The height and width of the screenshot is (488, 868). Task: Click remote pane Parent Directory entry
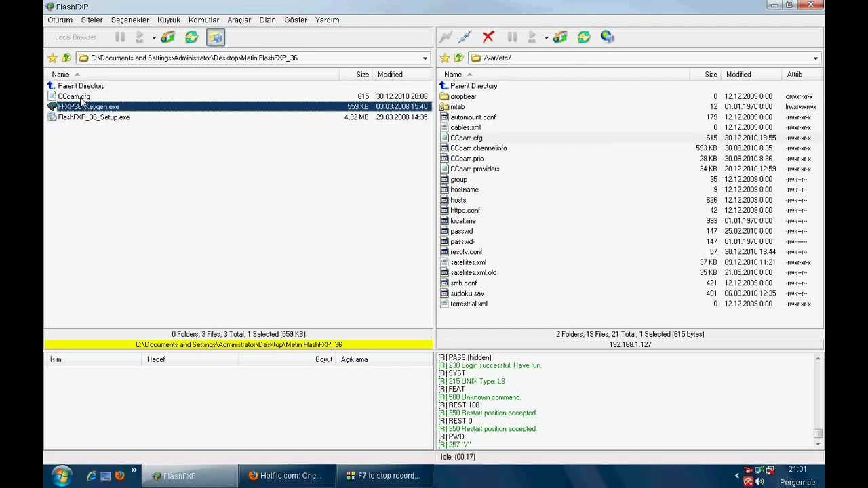click(x=473, y=86)
